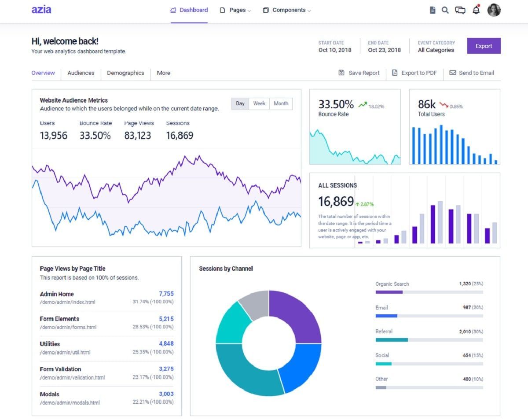Screen dimensions: 528x420
Task: Switch metrics chart to Month view
Action: click(x=281, y=103)
